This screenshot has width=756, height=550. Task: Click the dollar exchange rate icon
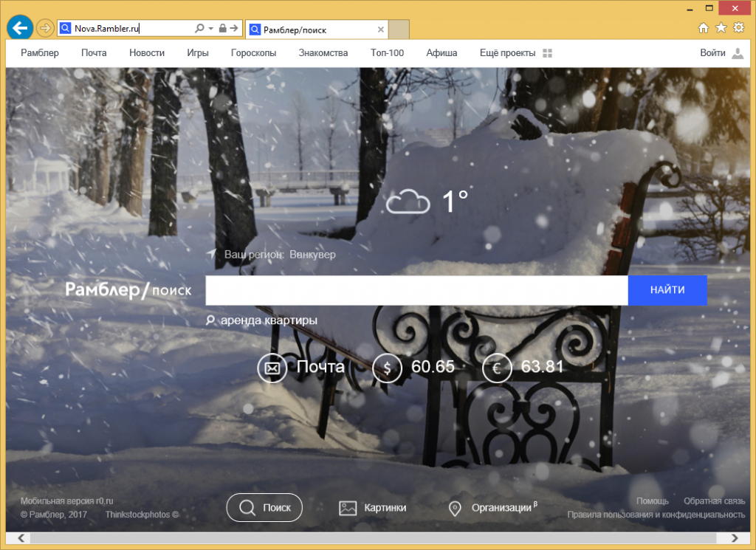click(387, 368)
